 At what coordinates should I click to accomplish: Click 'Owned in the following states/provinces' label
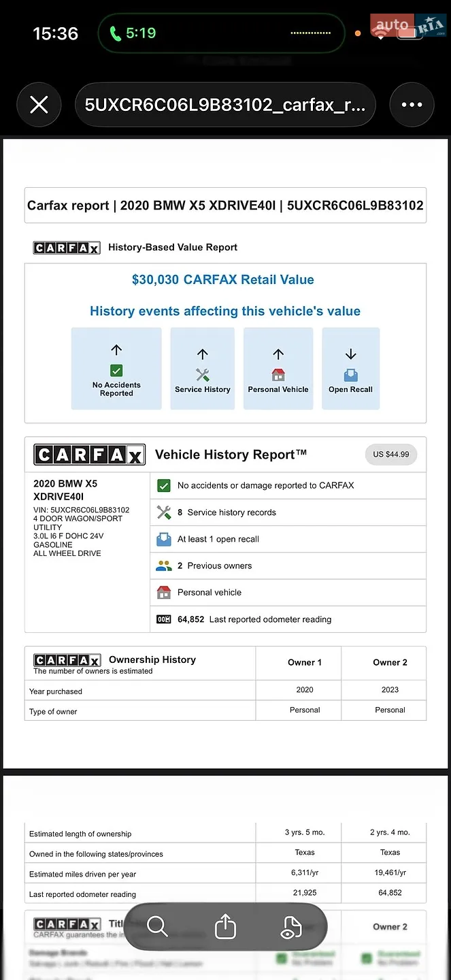coord(96,854)
